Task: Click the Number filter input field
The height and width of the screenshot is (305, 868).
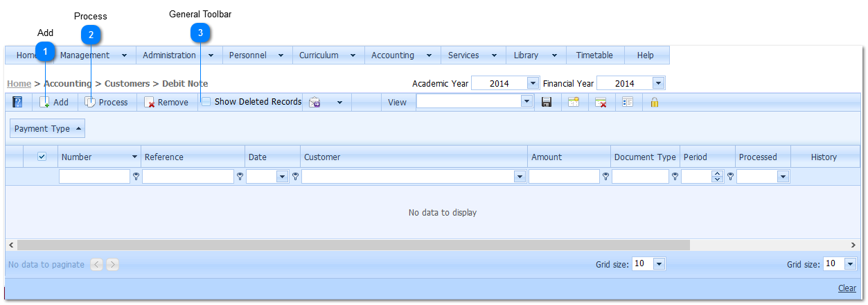Action: (x=94, y=177)
